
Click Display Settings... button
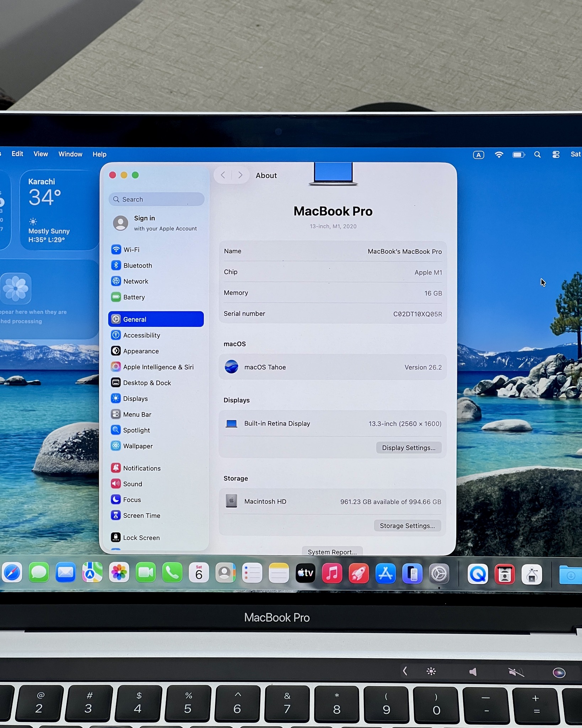pyautogui.click(x=409, y=448)
